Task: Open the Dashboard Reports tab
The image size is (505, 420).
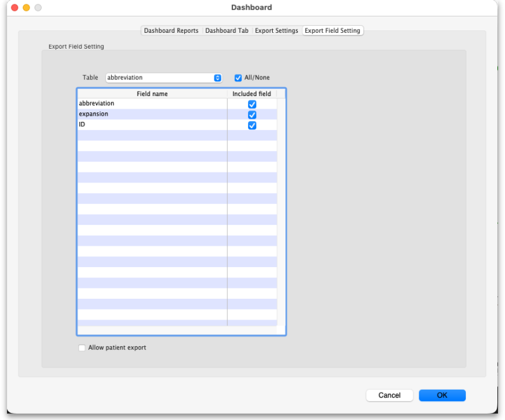Action: [x=171, y=30]
